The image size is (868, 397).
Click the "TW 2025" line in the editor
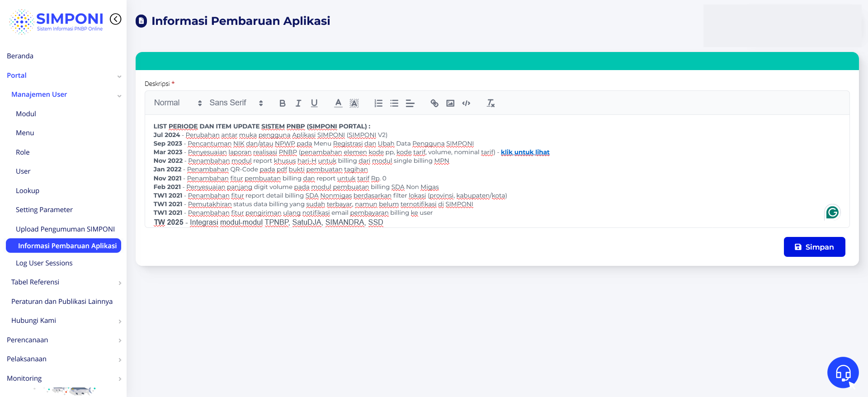[269, 222]
